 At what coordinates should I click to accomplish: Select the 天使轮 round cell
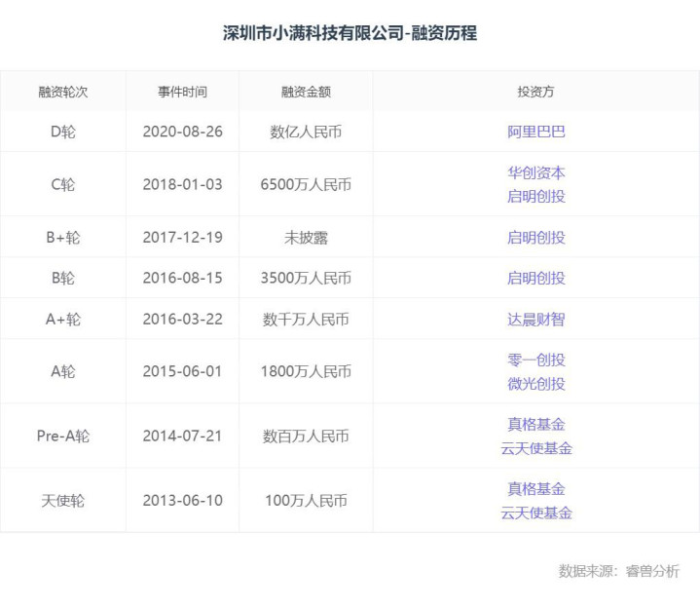[63, 501]
